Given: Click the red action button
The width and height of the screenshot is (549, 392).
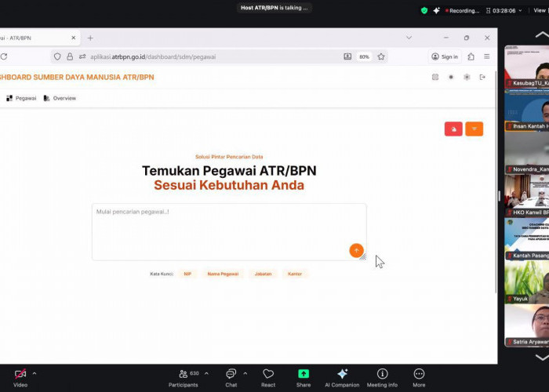Looking at the screenshot, I should (453, 129).
